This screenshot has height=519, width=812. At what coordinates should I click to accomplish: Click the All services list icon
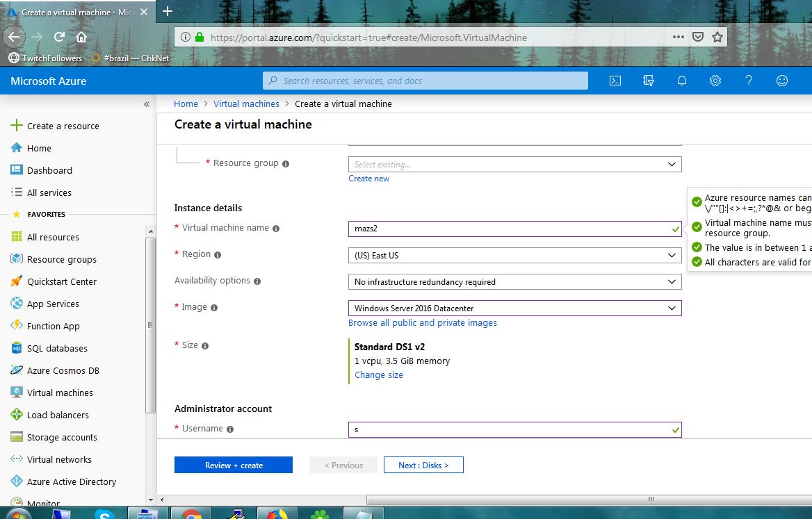pos(17,192)
